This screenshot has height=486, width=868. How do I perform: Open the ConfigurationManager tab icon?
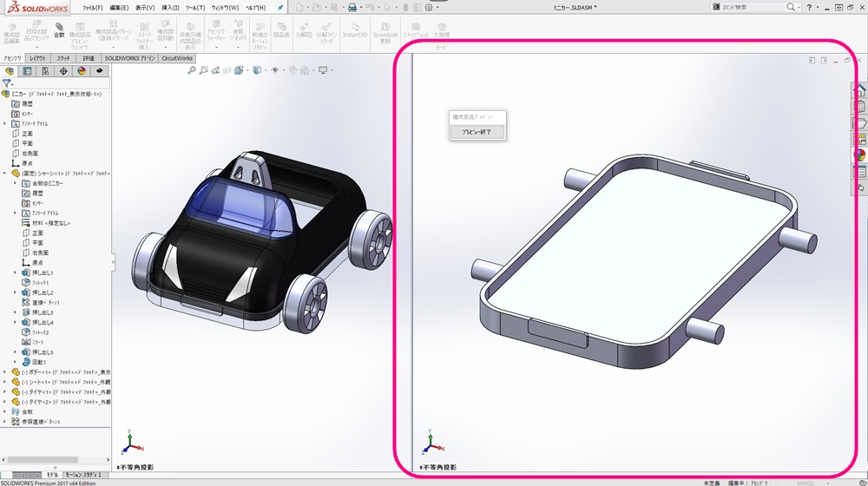(45, 71)
